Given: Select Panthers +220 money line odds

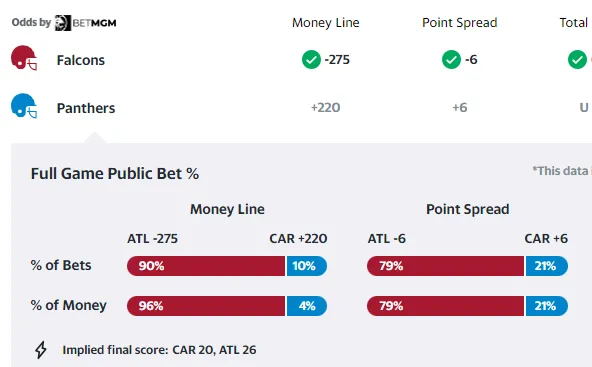Looking at the screenshot, I should (x=325, y=108).
